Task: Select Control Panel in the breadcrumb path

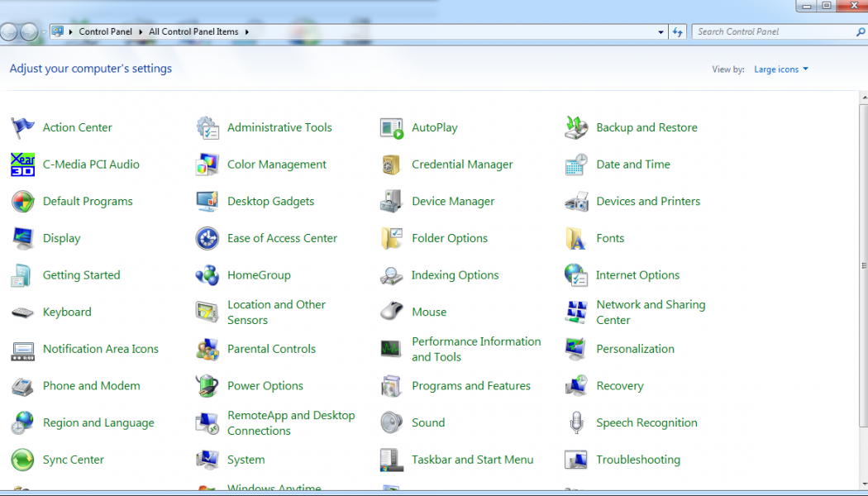Action: (105, 32)
